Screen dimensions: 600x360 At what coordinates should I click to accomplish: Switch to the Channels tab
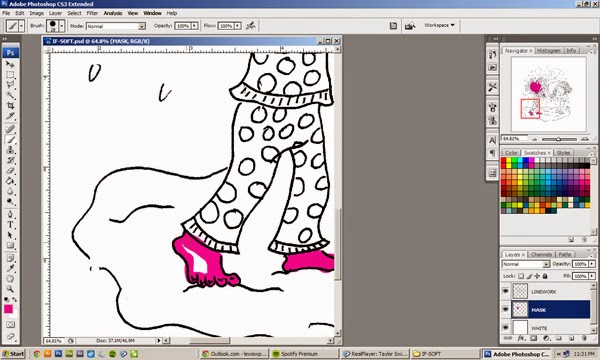point(541,254)
